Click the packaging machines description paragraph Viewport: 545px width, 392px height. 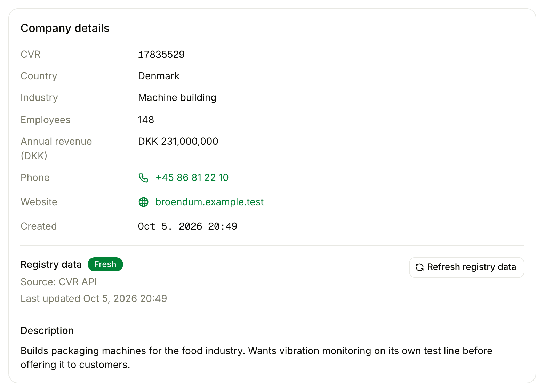[256, 358]
